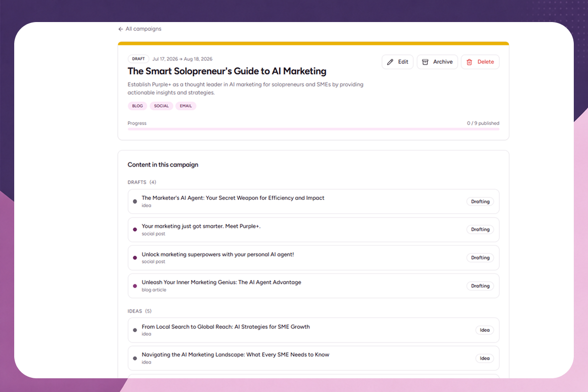
Task: Click the IDEAS (5) section heading
Action: (140, 311)
